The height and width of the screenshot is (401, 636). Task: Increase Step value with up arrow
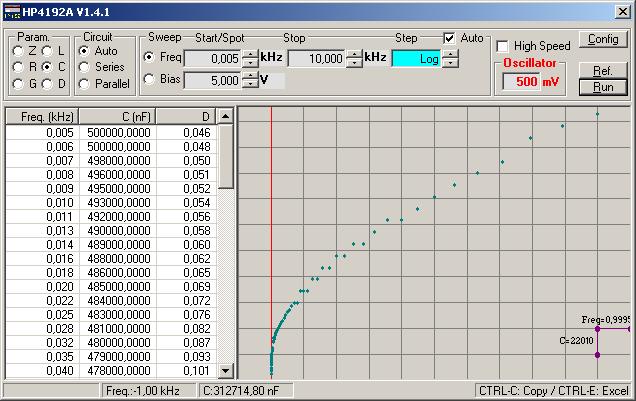pyautogui.click(x=450, y=55)
